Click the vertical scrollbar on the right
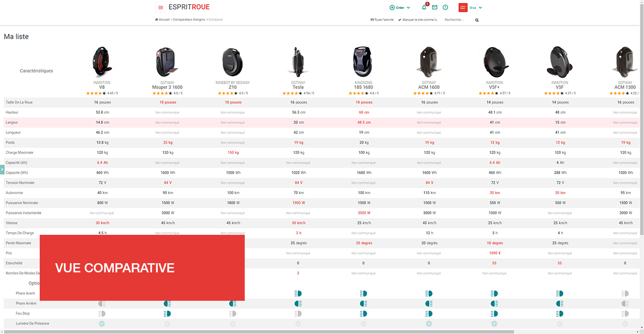644x334 pixels. (x=642, y=121)
